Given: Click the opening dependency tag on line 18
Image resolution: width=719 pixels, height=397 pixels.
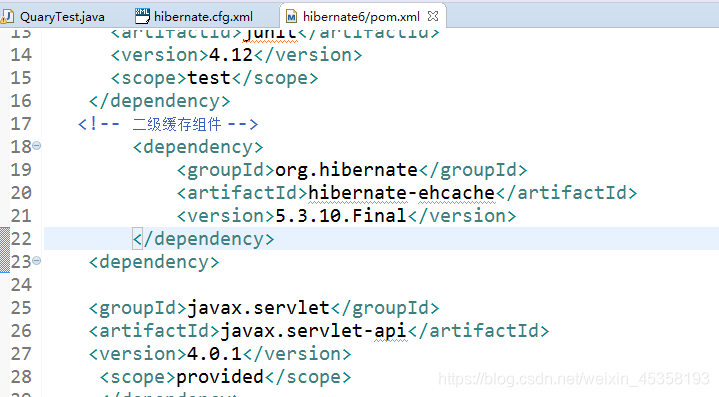Looking at the screenshot, I should pyautogui.click(x=198, y=147).
